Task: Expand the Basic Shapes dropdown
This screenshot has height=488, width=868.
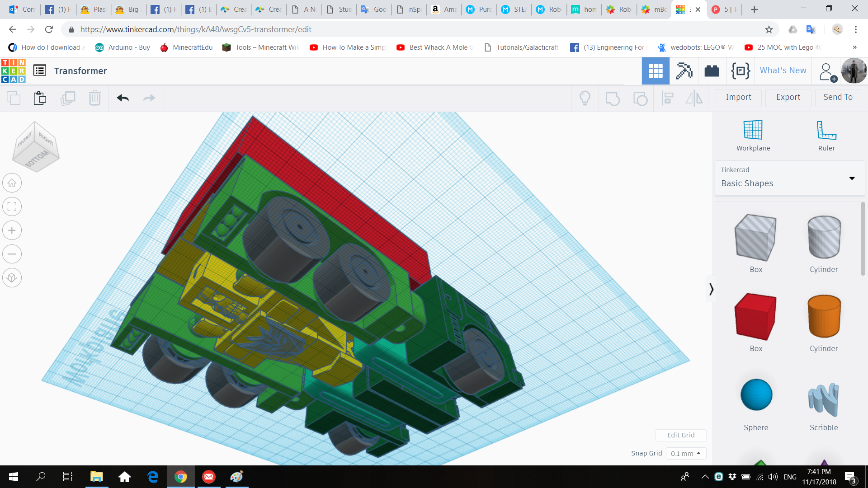Action: [x=852, y=178]
